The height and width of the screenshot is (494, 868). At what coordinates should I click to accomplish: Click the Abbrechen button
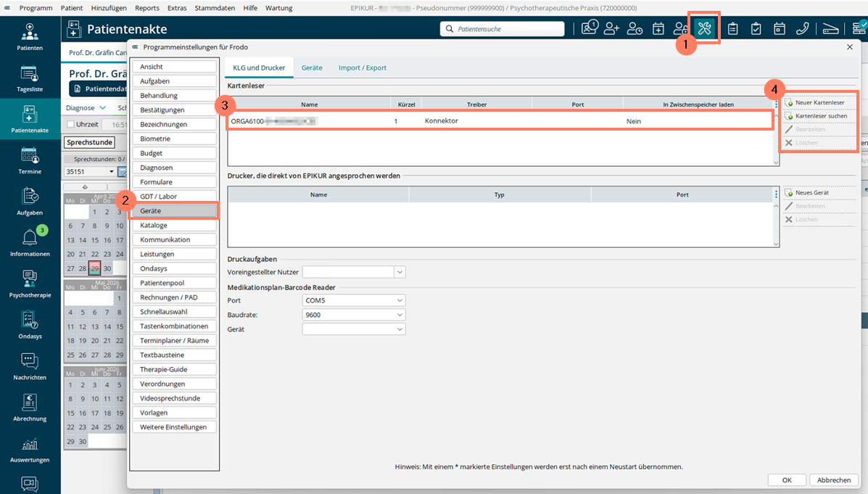pos(834,480)
